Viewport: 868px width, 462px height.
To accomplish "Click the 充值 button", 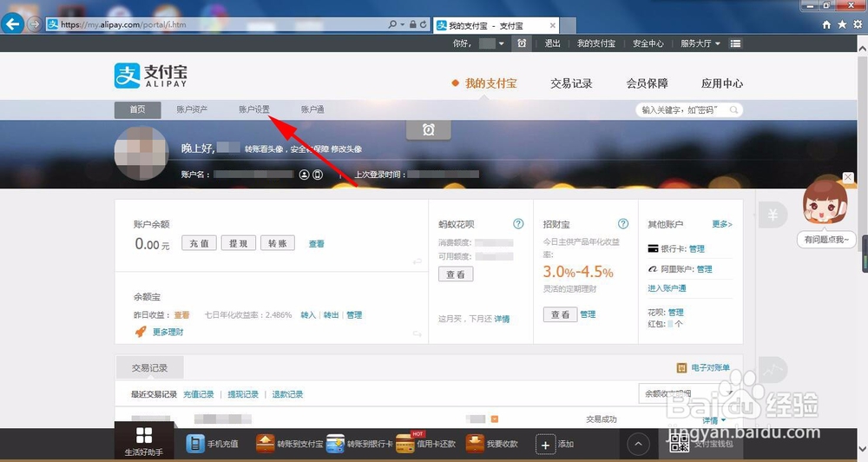I will click(200, 243).
